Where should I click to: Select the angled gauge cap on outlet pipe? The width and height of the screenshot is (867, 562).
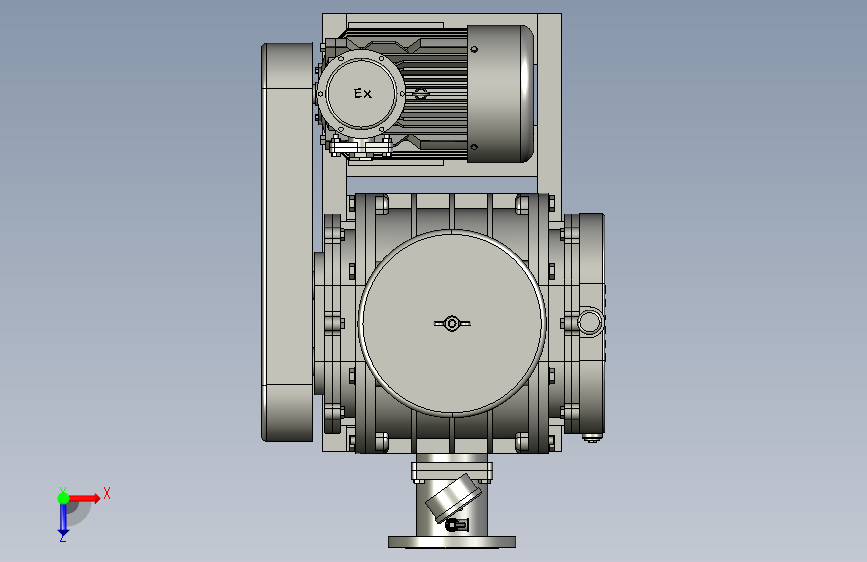(x=453, y=497)
